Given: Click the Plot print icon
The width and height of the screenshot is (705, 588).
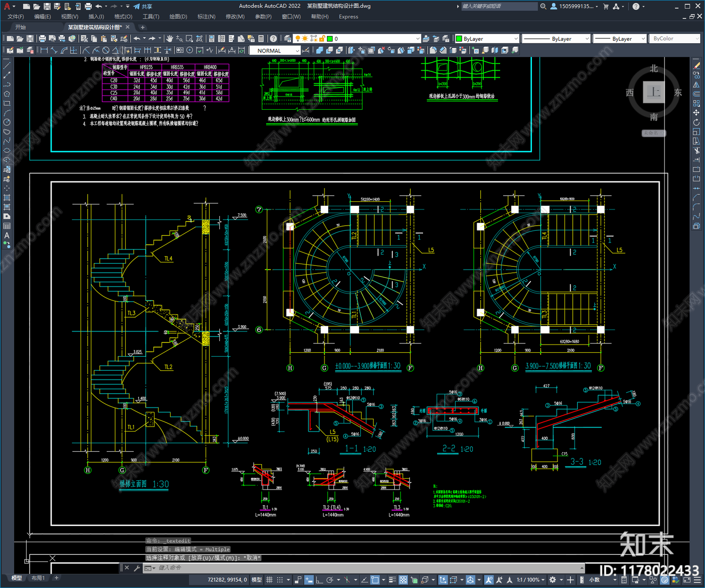Looking at the screenshot, I should click(x=43, y=39).
